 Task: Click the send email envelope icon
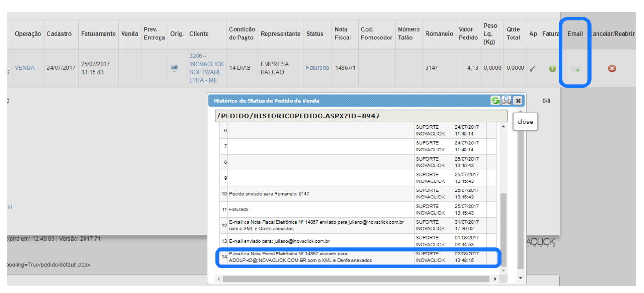tap(576, 68)
